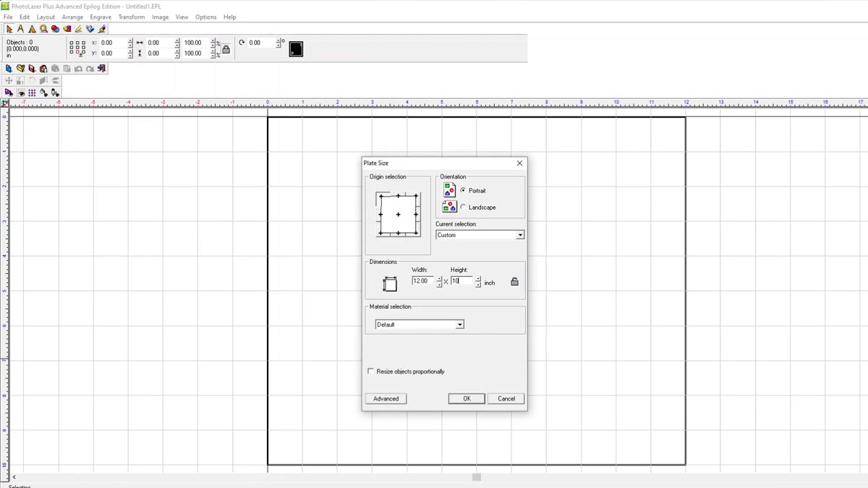This screenshot has width=868, height=488.
Task: Enable Resize objects proportionally
Action: pyautogui.click(x=370, y=371)
